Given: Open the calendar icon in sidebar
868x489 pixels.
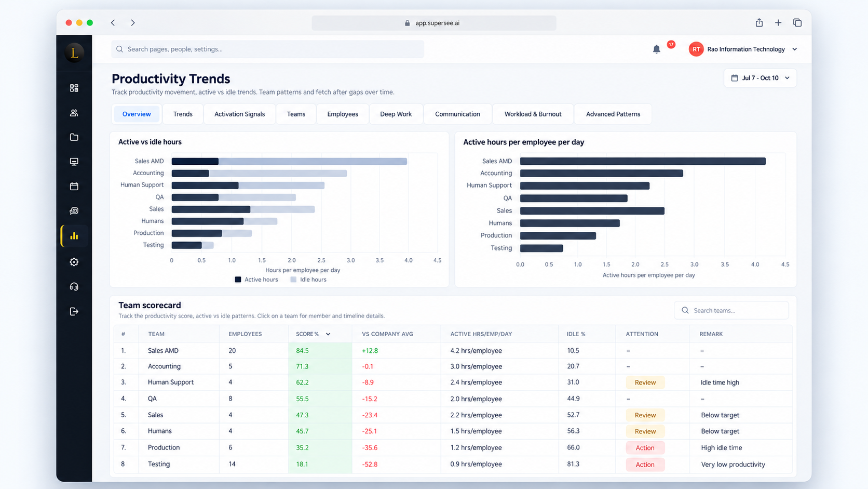Looking at the screenshot, I should pyautogui.click(x=74, y=186).
